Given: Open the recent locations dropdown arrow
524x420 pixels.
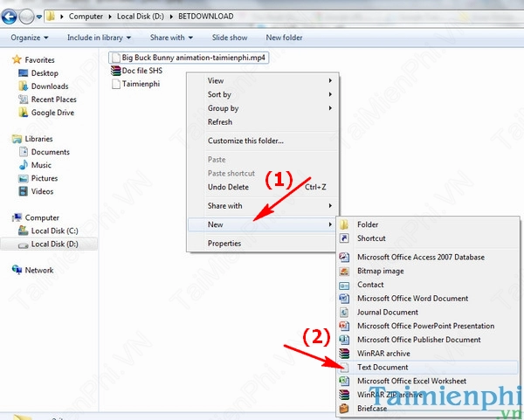Looking at the screenshot, I should 39,17.
